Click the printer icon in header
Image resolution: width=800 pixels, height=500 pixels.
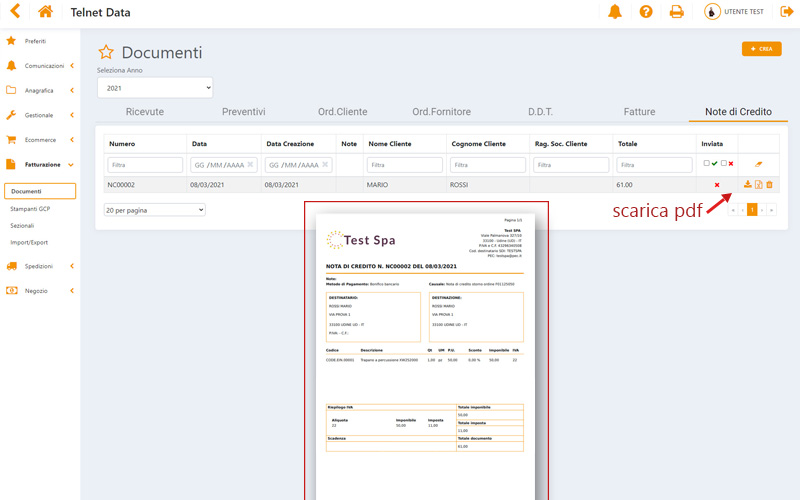pyautogui.click(x=677, y=12)
